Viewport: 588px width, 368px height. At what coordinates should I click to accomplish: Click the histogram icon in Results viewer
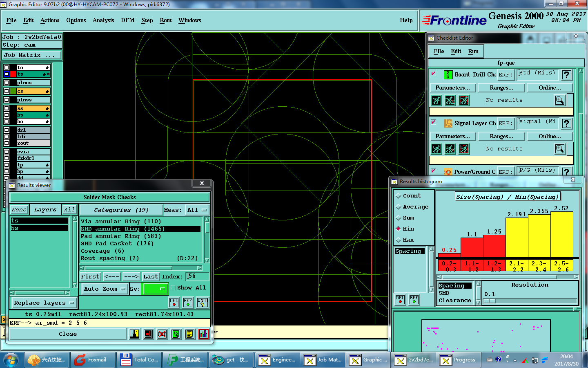coord(204,334)
